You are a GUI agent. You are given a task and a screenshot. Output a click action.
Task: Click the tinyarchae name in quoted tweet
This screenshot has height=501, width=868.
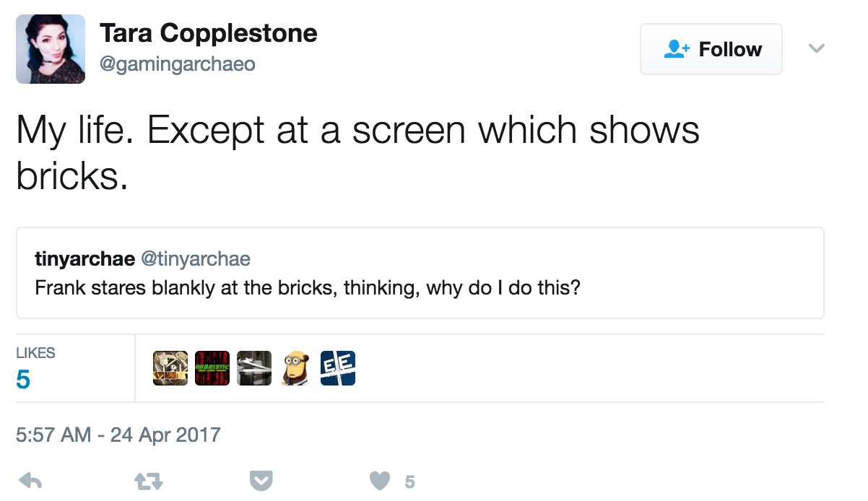pos(84,258)
